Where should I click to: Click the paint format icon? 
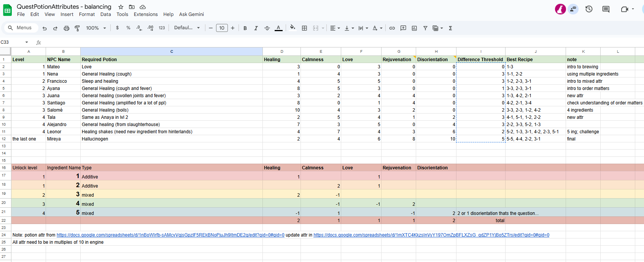77,28
